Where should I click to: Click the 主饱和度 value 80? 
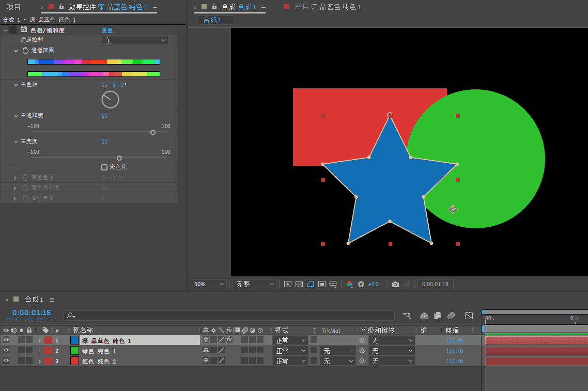coord(104,116)
